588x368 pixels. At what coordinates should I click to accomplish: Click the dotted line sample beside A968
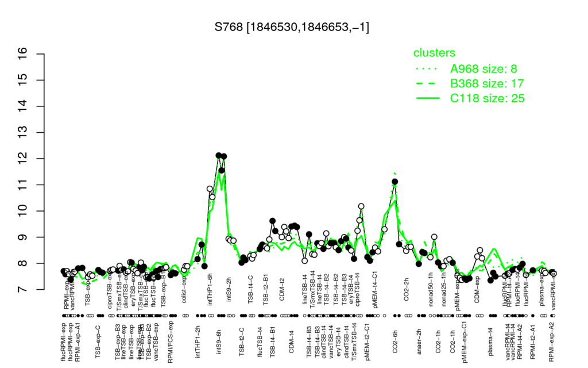428,69
